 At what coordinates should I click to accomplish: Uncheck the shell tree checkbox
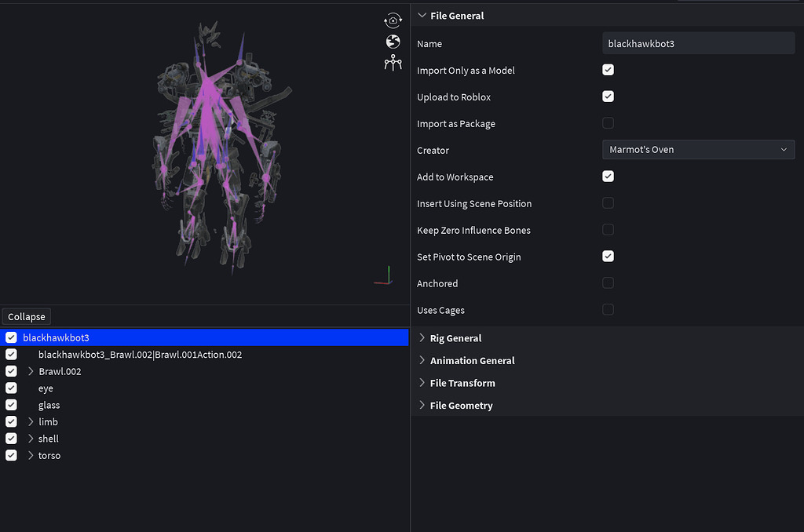(x=11, y=439)
